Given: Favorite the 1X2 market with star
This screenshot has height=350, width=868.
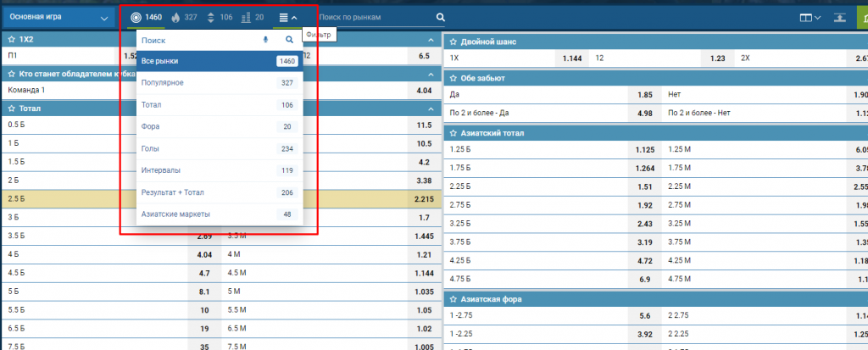Looking at the screenshot, I should (x=11, y=40).
